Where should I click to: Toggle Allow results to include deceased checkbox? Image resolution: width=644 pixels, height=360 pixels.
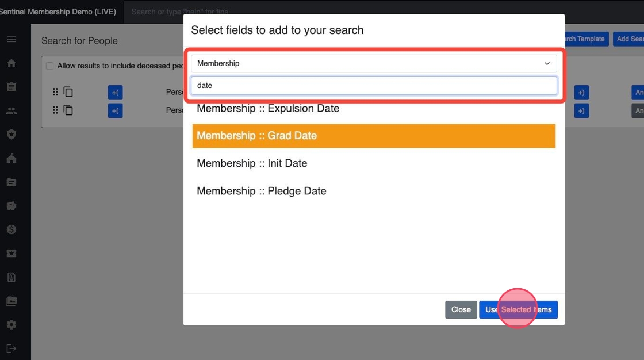(x=49, y=66)
